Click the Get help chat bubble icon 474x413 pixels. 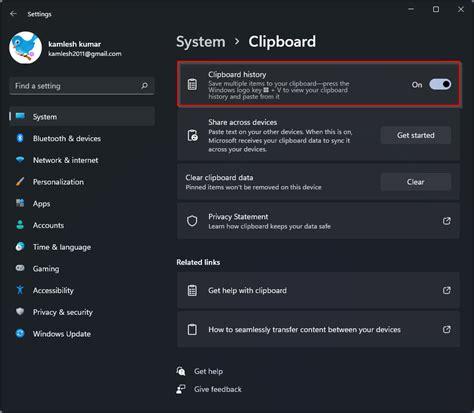181,371
